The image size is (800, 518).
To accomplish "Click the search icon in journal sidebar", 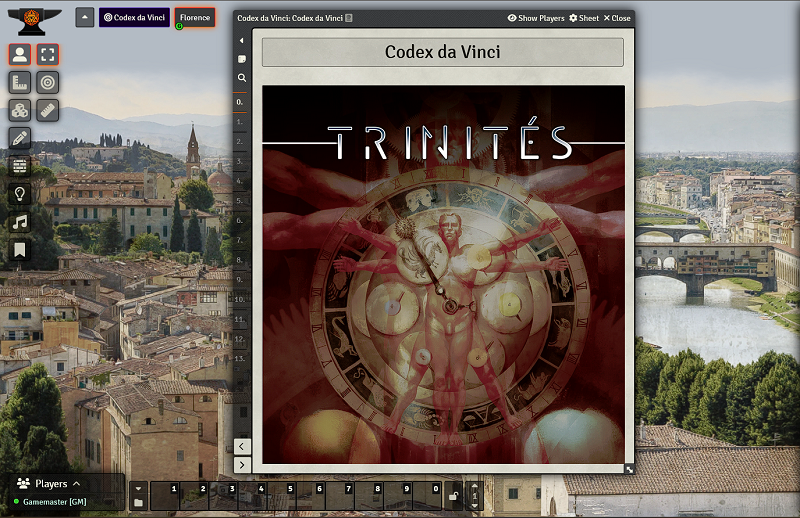I will coord(241,77).
